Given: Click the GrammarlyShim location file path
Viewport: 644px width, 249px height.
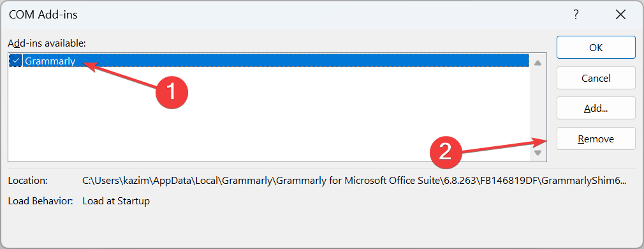Looking at the screenshot, I should [x=355, y=180].
